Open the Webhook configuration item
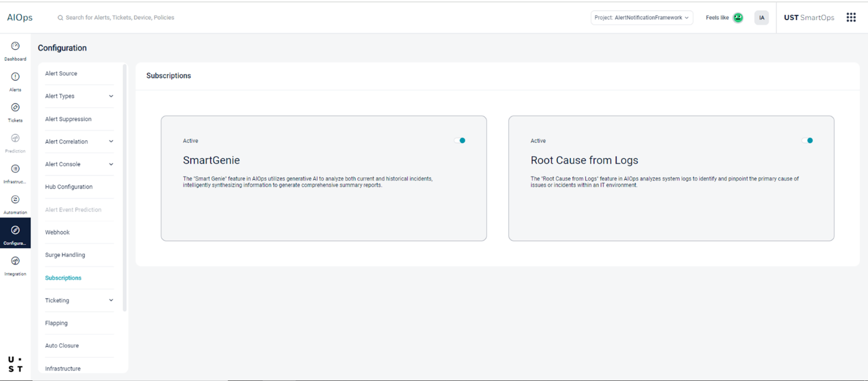The image size is (868, 381). pos(57,232)
